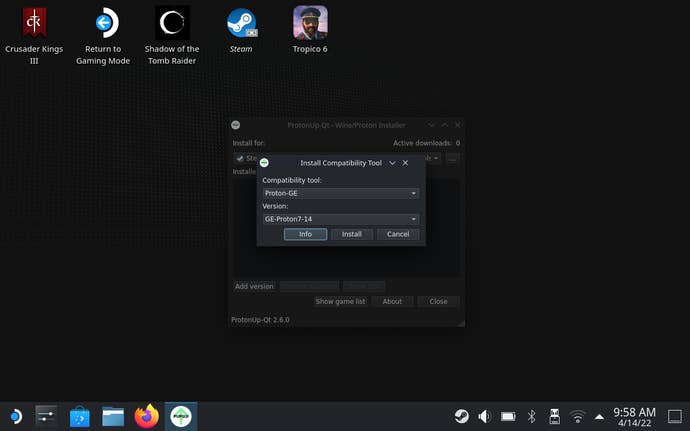This screenshot has width=690, height=431.
Task: Check the battery status tray icon
Action: click(x=508, y=416)
